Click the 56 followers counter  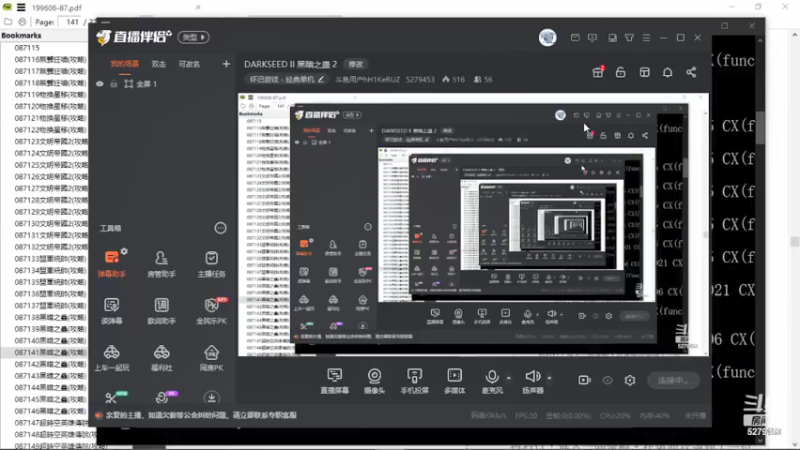pyautogui.click(x=483, y=80)
